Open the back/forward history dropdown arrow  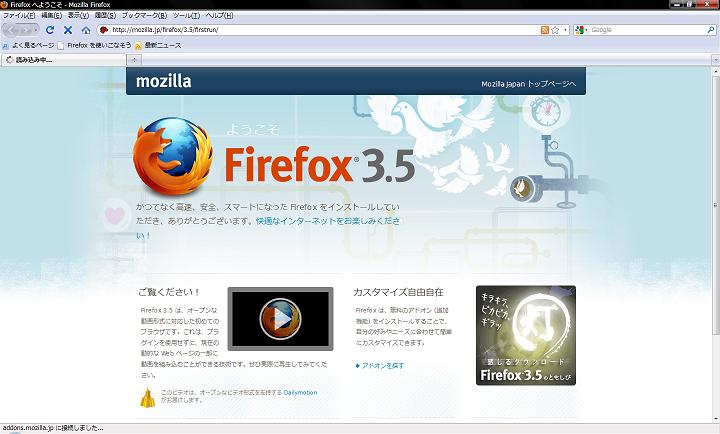pyautogui.click(x=36, y=30)
